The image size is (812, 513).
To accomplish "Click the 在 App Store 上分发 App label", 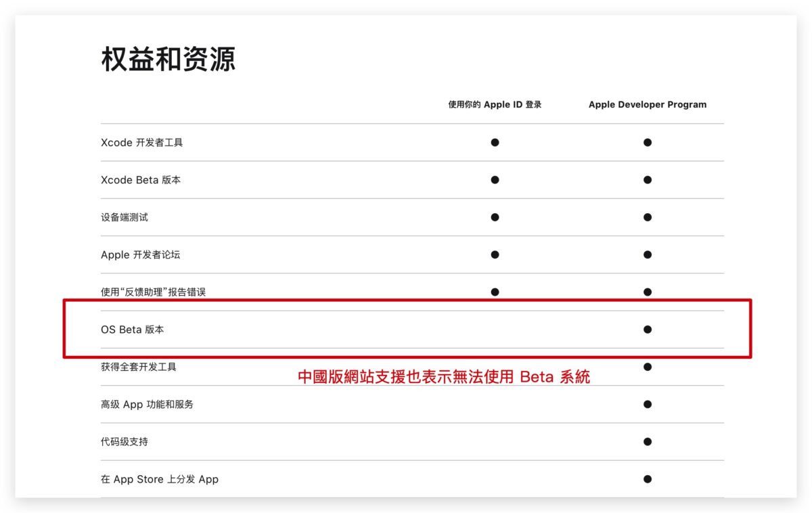I will click(x=160, y=479).
